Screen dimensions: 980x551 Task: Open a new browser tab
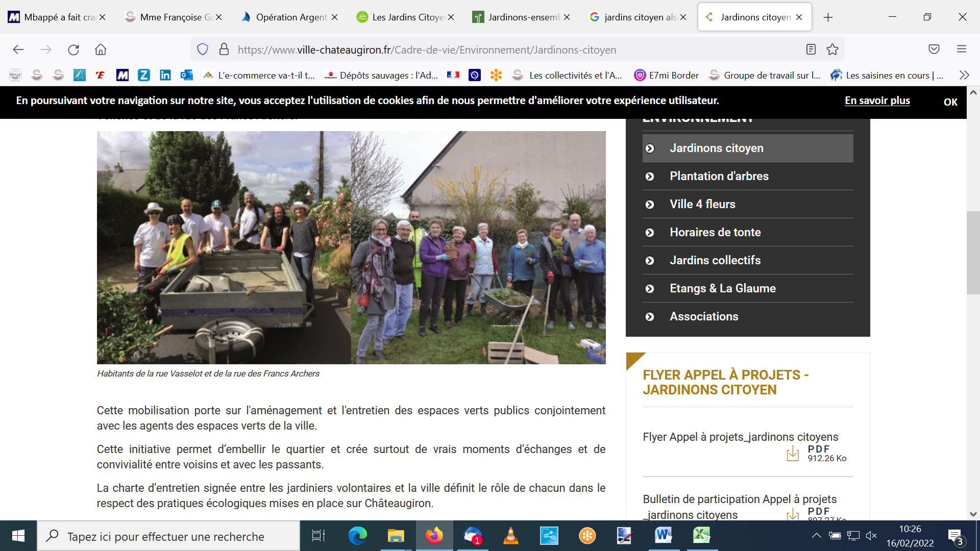828,17
